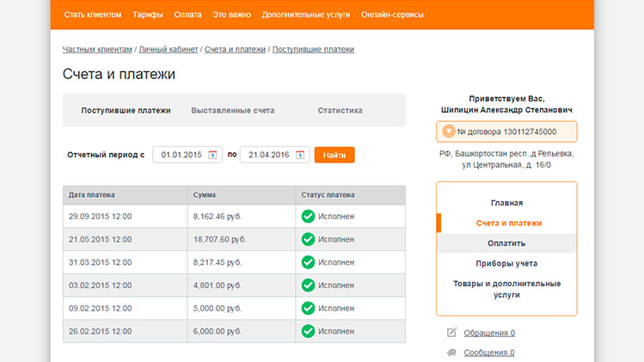Viewport: 644px width, 362px height.
Task: Select Товары и дополнительные услуги in sidebar
Action: tap(506, 289)
